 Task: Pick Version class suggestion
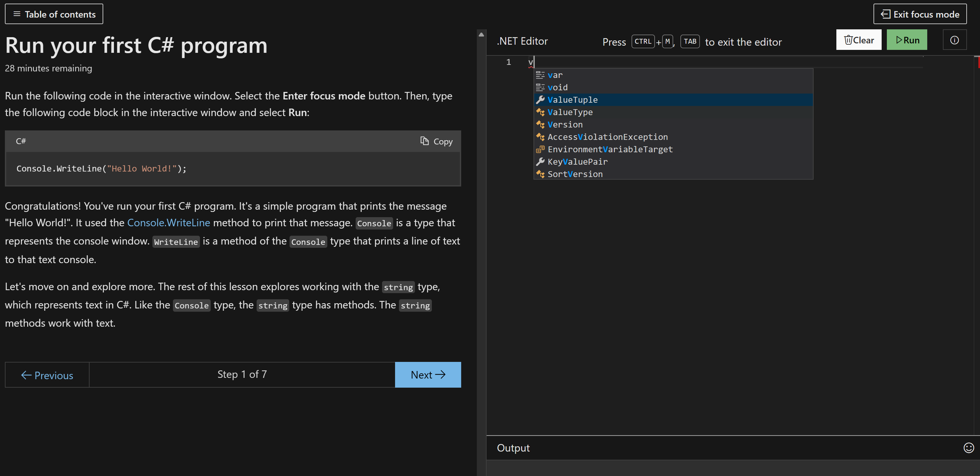tap(674, 125)
